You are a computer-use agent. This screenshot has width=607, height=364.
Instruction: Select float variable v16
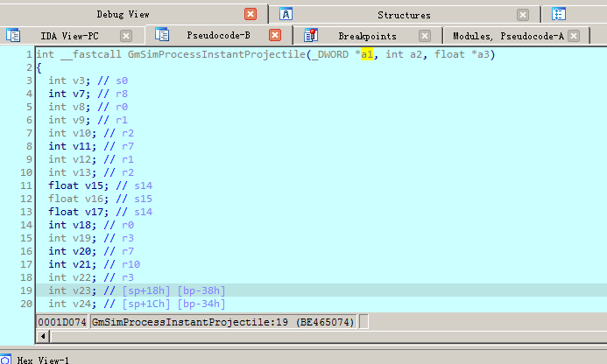[x=94, y=199]
